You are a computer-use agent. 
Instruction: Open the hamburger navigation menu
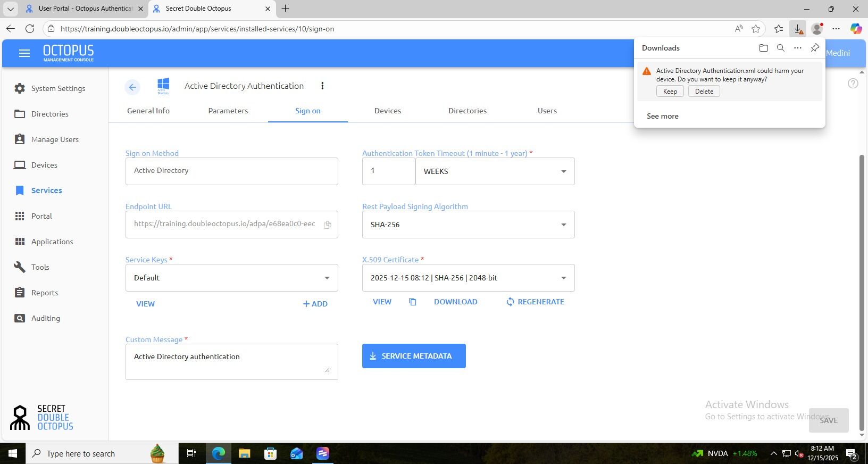click(24, 53)
